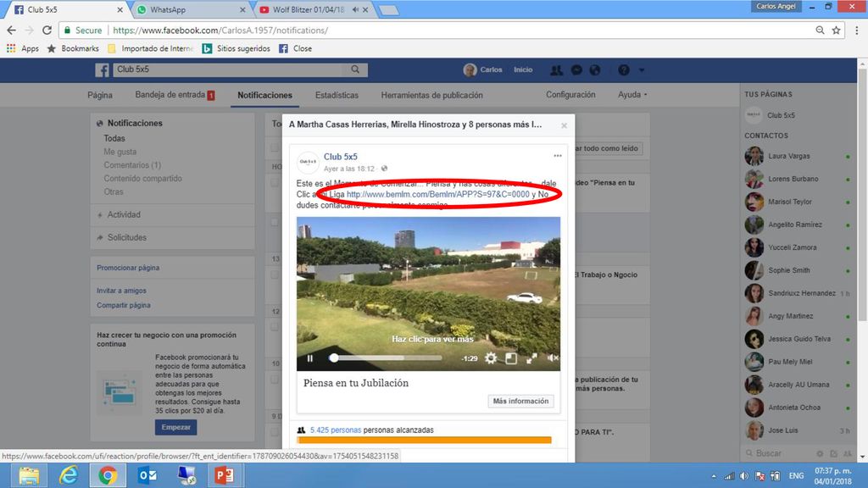The image size is (868, 488).
Task: Switch to the WhatsApp browser tab
Action: (191, 10)
